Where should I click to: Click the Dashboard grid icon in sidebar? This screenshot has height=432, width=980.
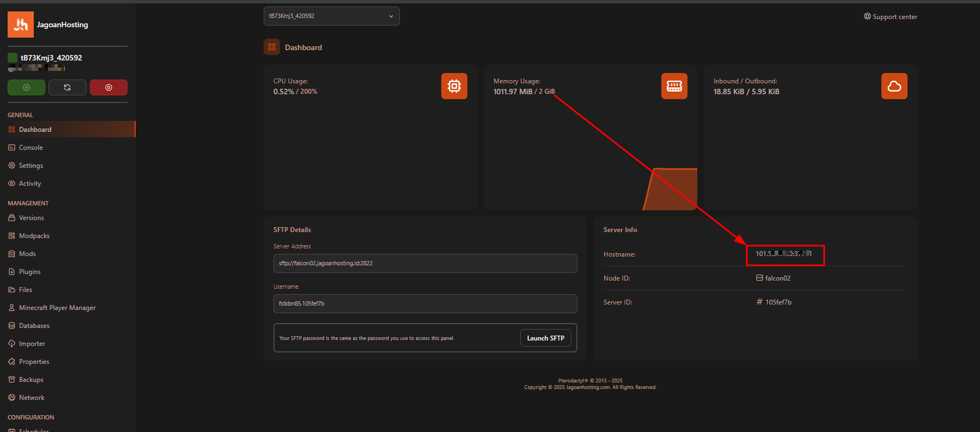[11, 129]
